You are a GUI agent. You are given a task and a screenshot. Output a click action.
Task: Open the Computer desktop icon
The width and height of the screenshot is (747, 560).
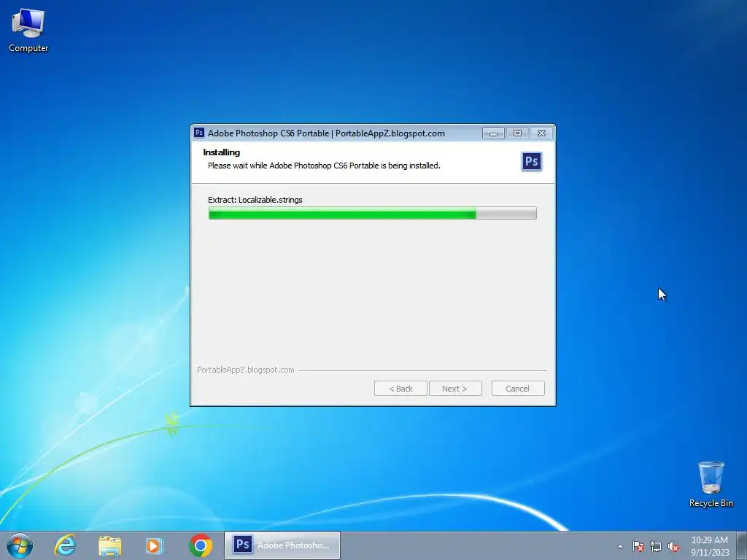(28, 31)
